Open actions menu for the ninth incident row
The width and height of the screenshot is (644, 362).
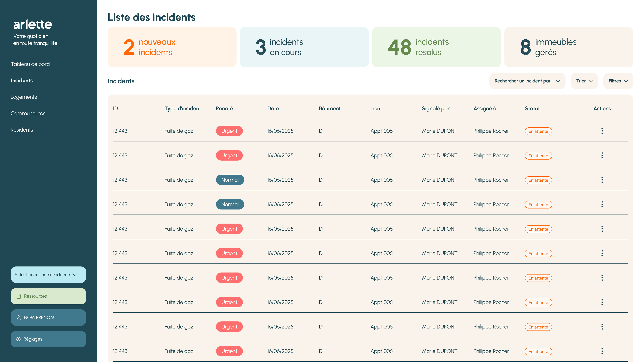tap(602, 327)
